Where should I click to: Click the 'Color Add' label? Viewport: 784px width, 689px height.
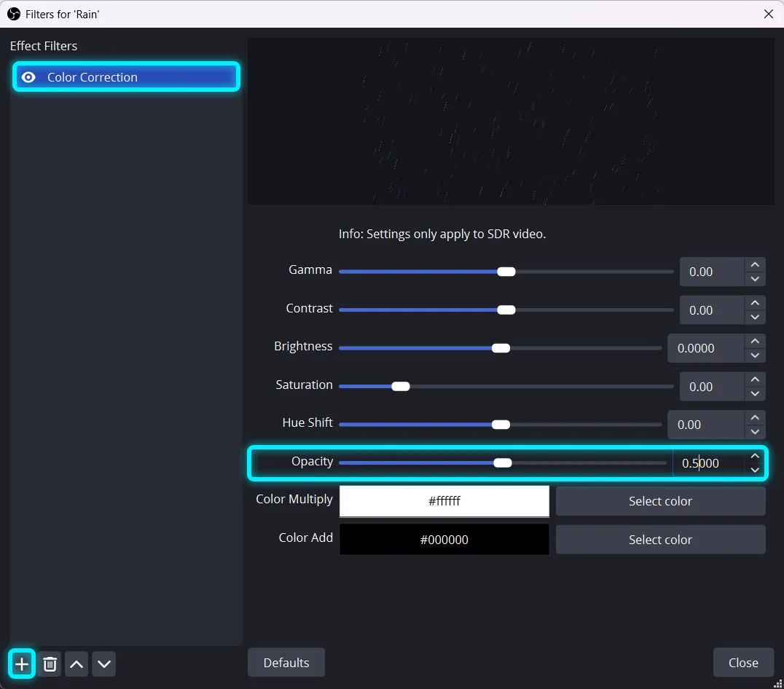click(x=305, y=538)
